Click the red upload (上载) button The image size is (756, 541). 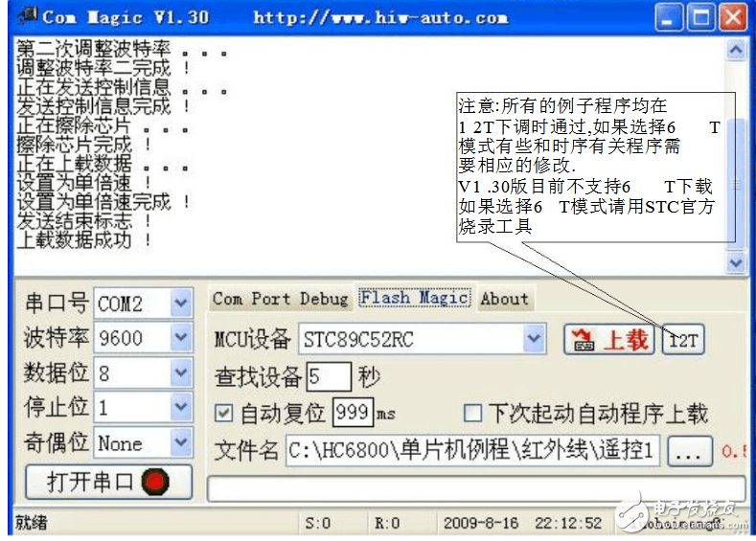[607, 340]
